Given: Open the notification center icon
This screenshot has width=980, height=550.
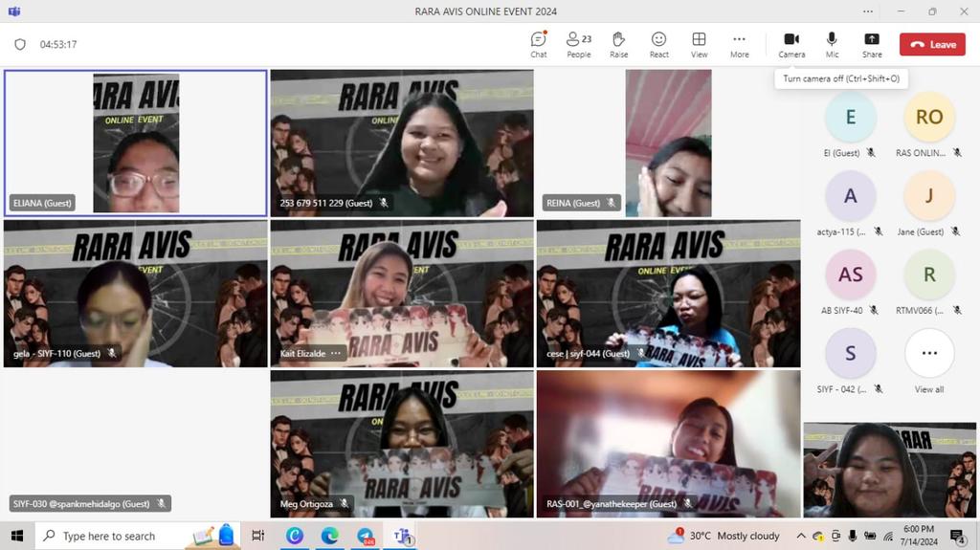Looking at the screenshot, I should (956, 536).
